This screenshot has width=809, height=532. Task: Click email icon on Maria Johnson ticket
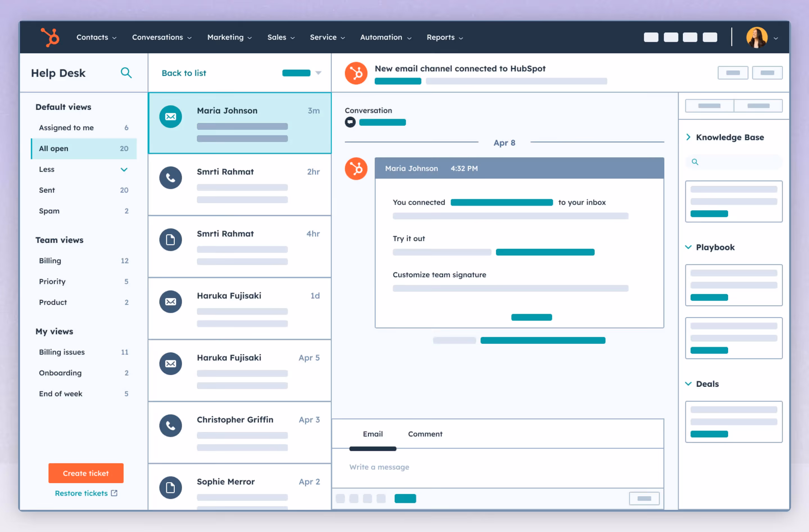171,117
